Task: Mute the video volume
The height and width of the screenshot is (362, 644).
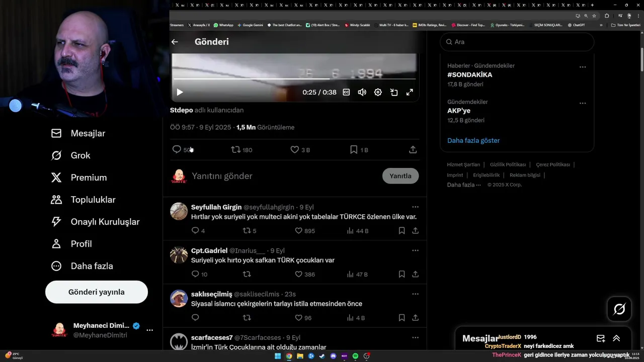Action: click(362, 92)
